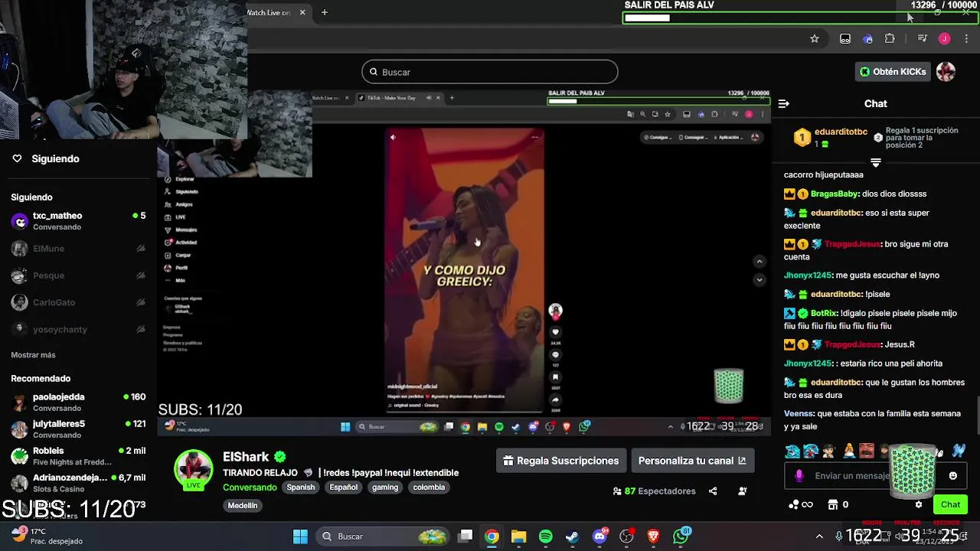
Task: Expand the list with Mostrar más
Action: [33, 355]
